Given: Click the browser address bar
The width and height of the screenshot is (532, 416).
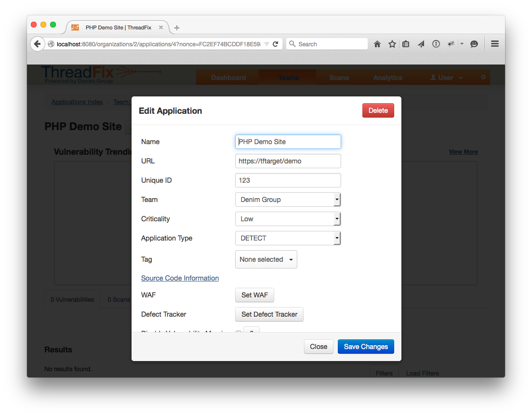Looking at the screenshot, I should coord(159,44).
